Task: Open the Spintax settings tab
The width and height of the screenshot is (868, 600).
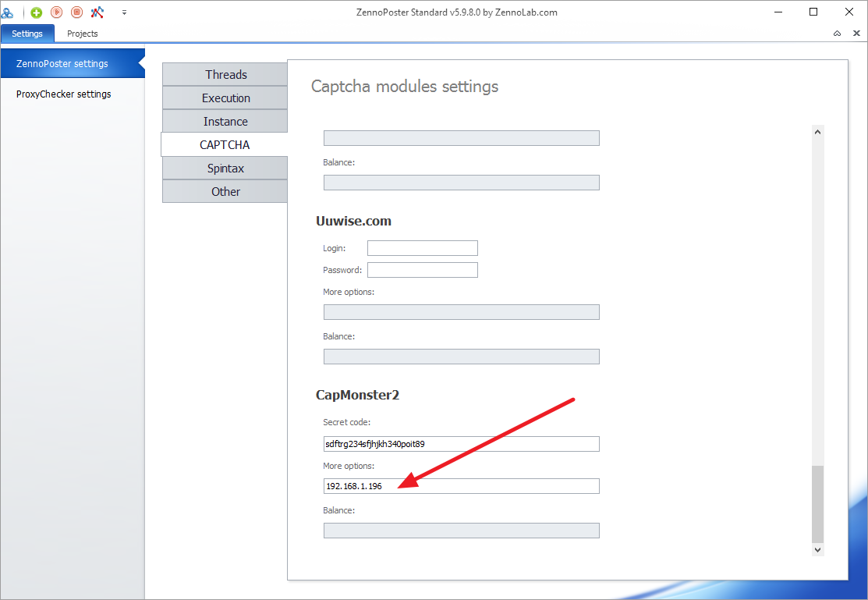Action: pyautogui.click(x=225, y=168)
